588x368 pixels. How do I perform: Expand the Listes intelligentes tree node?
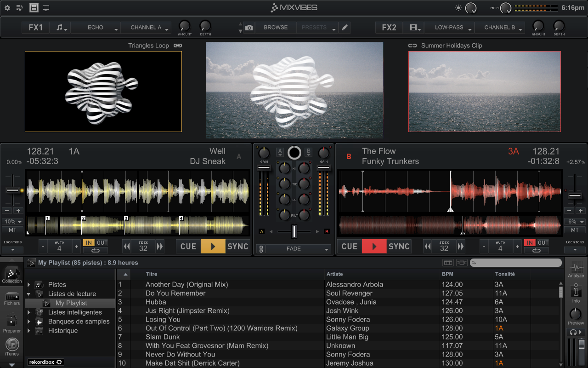tap(29, 312)
